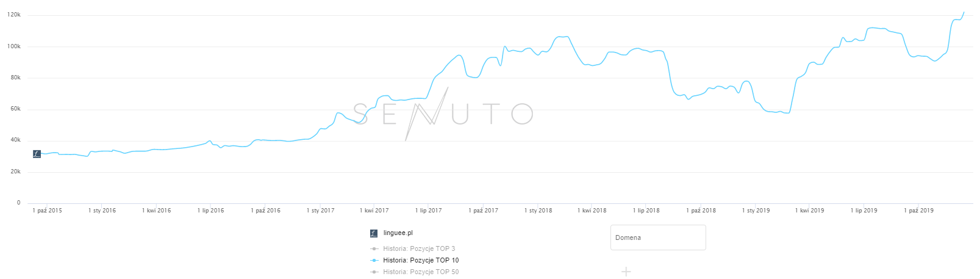Click the 1 lip 2016 axis label

click(x=210, y=211)
